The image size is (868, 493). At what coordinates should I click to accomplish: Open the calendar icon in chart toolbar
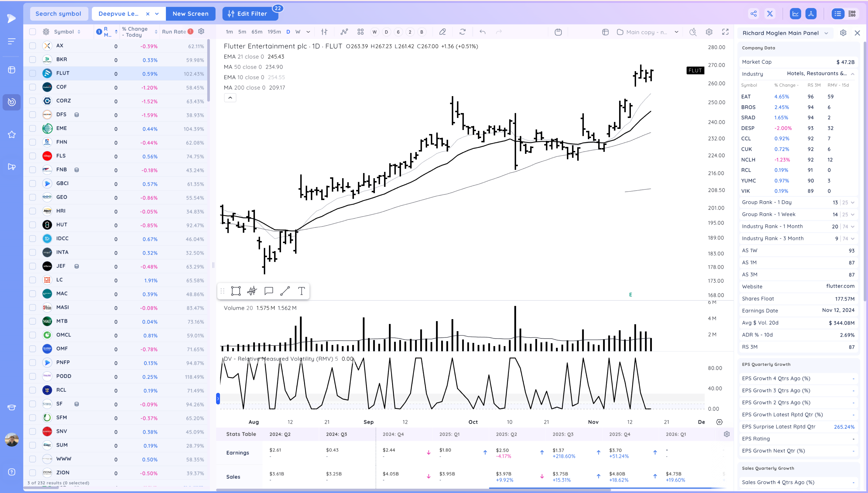[558, 32]
